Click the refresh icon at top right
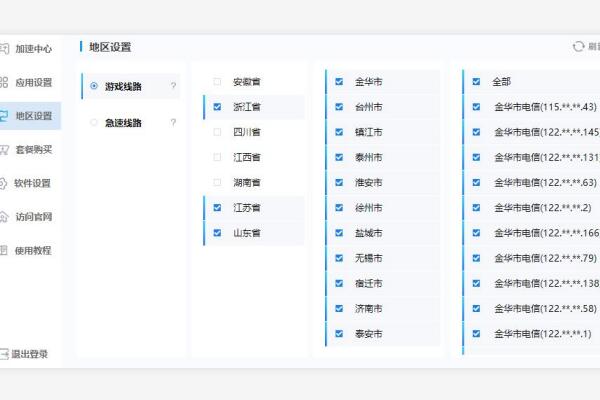This screenshot has width=600, height=400. pyautogui.click(x=578, y=47)
